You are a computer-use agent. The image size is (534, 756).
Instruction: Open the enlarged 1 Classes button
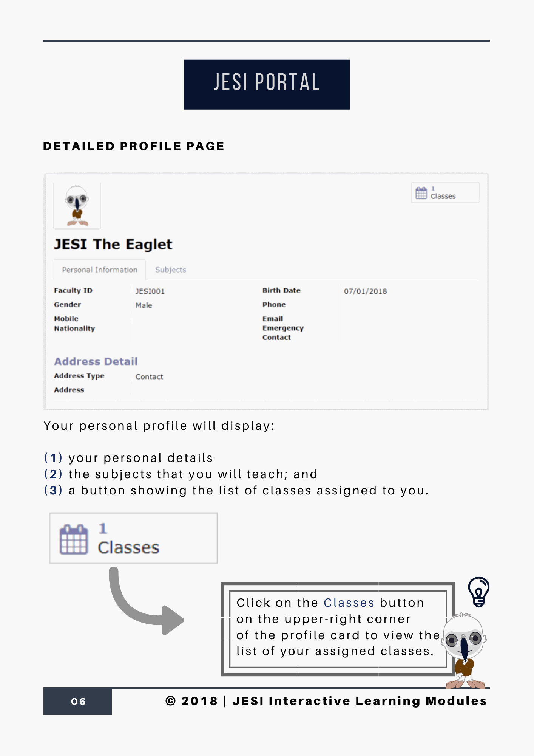point(133,538)
